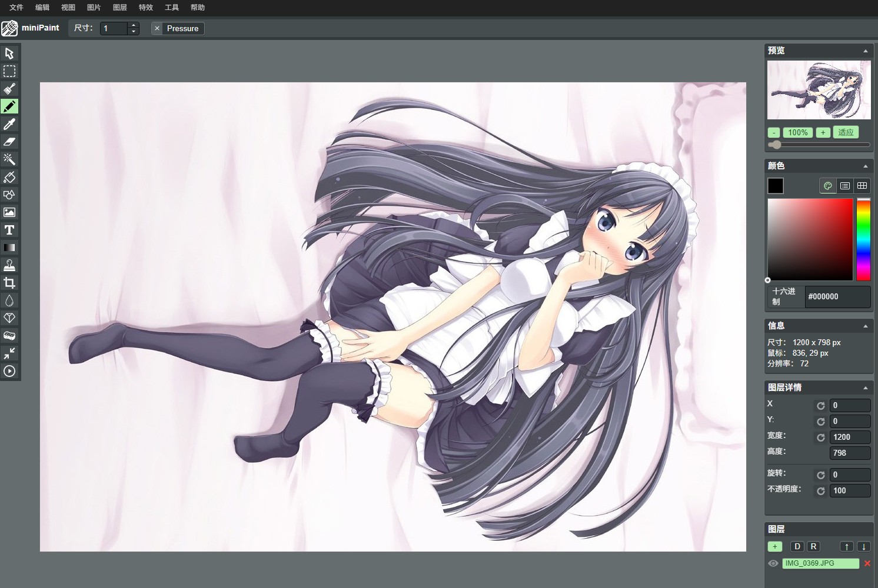This screenshot has width=878, height=588.
Task: Activate the Crop tool
Action: 9,283
